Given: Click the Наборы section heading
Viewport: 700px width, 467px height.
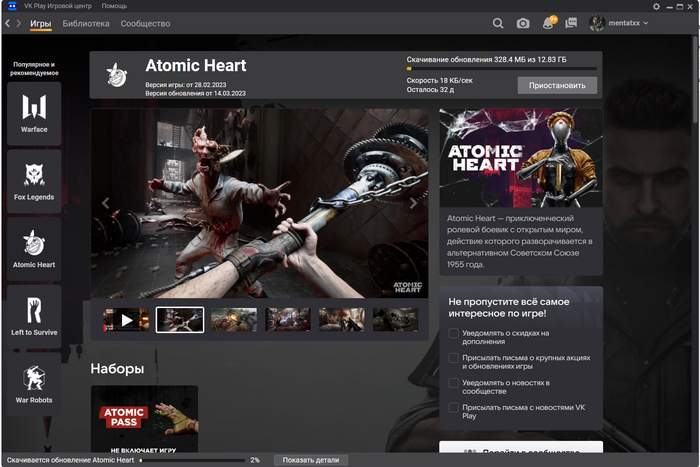Looking at the screenshot, I should (117, 368).
